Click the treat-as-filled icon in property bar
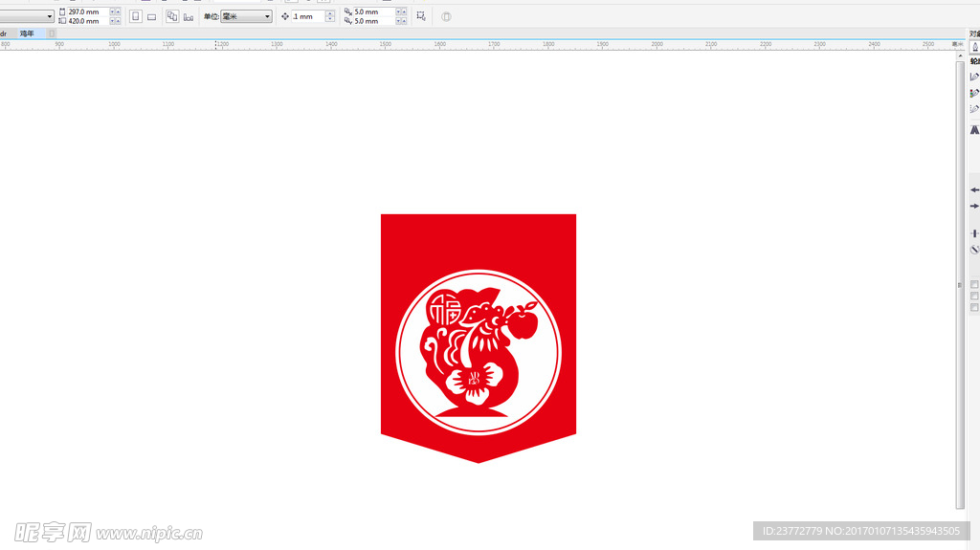 click(x=446, y=16)
